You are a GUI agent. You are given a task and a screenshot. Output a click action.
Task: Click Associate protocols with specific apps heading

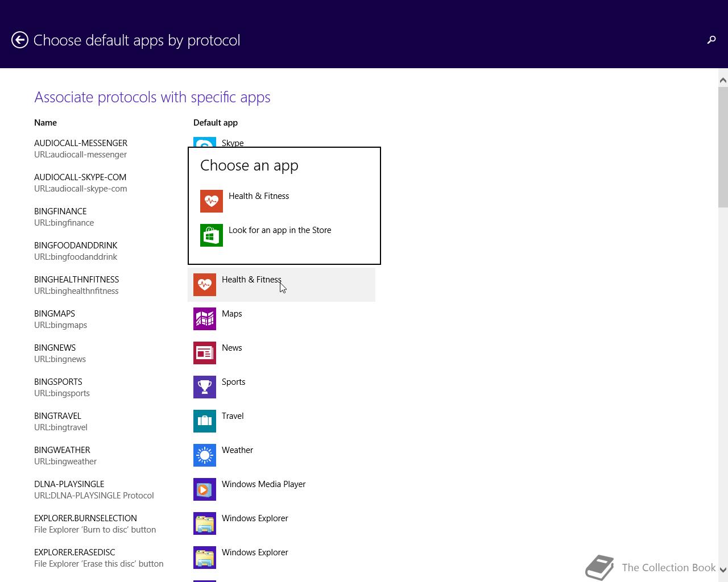tap(152, 97)
